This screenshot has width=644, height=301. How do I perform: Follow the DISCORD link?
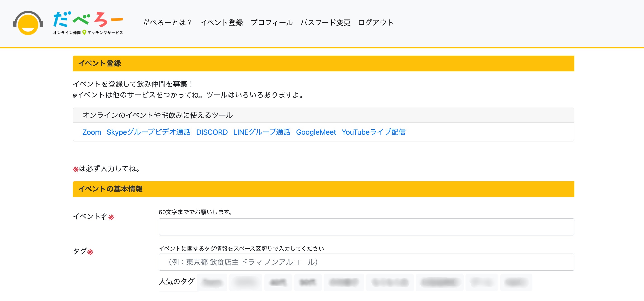point(212,132)
